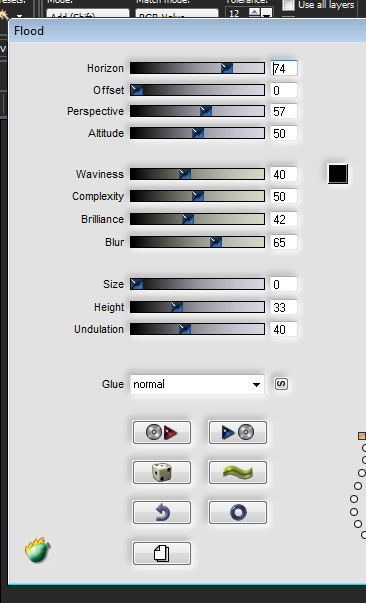Image resolution: width=366 pixels, height=603 pixels.
Task: Click the Horizon value field
Action: [x=284, y=68]
